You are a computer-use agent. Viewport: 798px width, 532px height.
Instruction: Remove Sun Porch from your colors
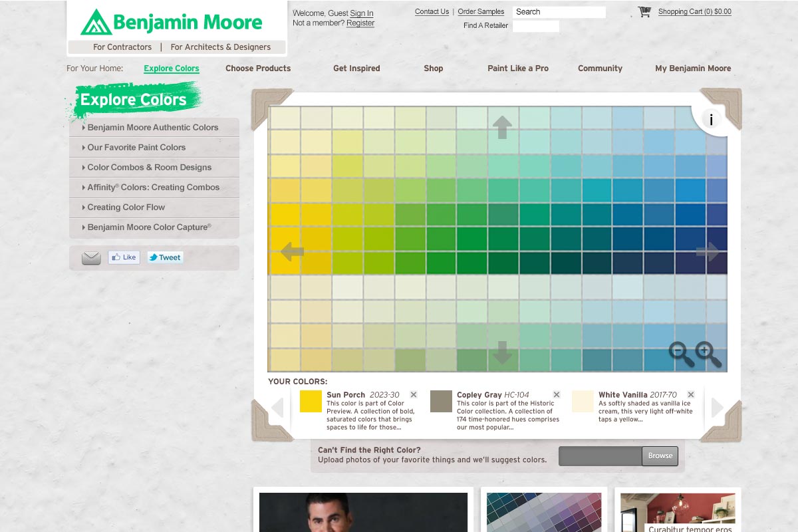pos(414,395)
